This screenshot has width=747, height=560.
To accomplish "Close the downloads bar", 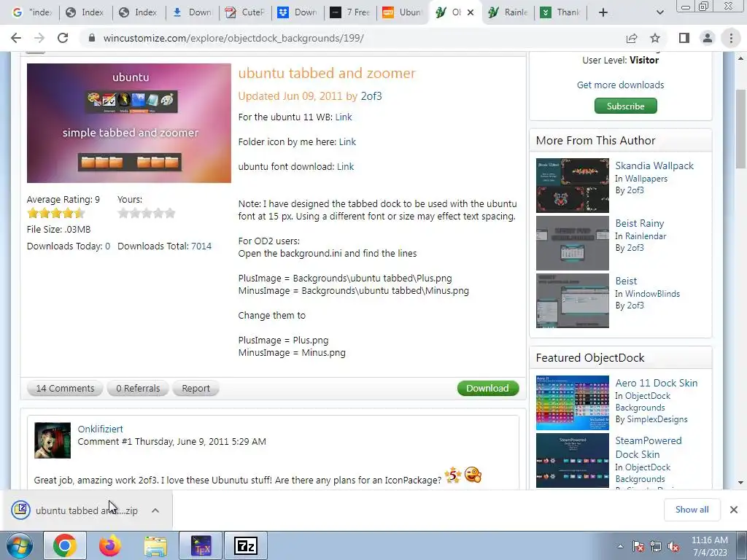I will [x=734, y=510].
